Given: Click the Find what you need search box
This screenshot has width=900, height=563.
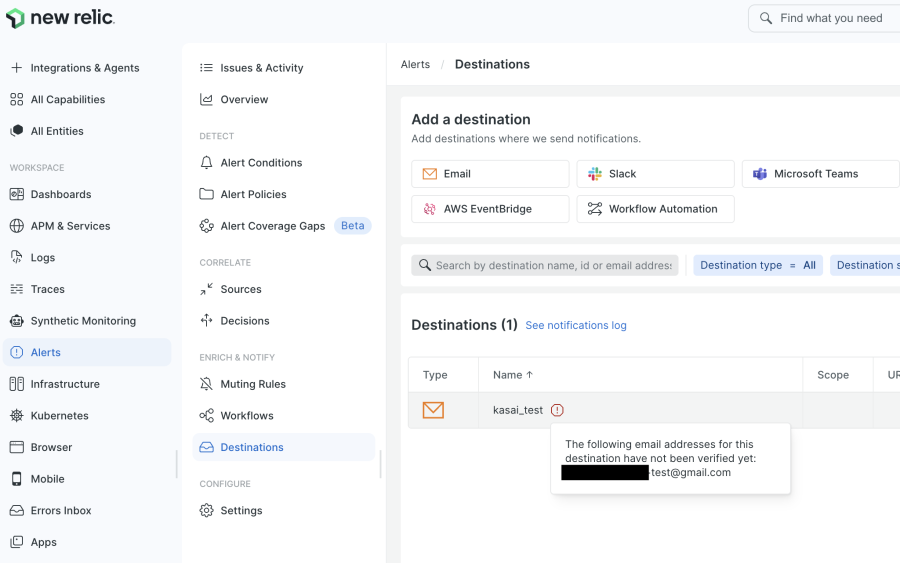Looking at the screenshot, I should (824, 18).
